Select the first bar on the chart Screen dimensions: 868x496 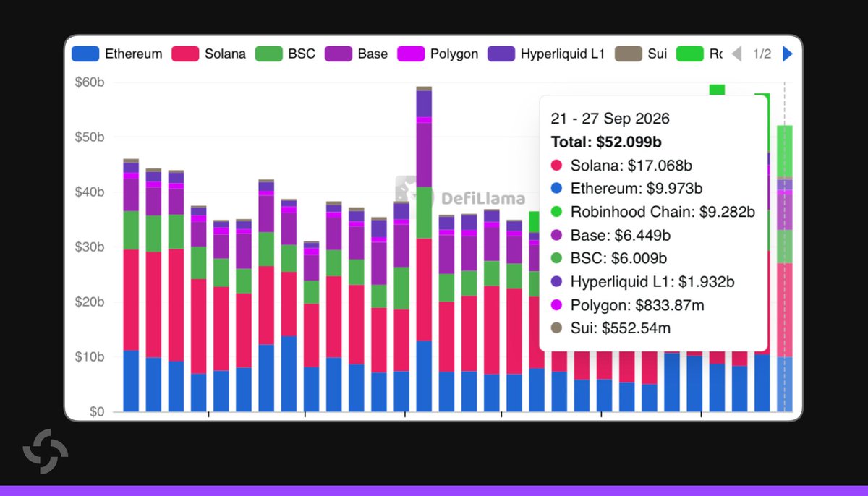tap(131, 286)
